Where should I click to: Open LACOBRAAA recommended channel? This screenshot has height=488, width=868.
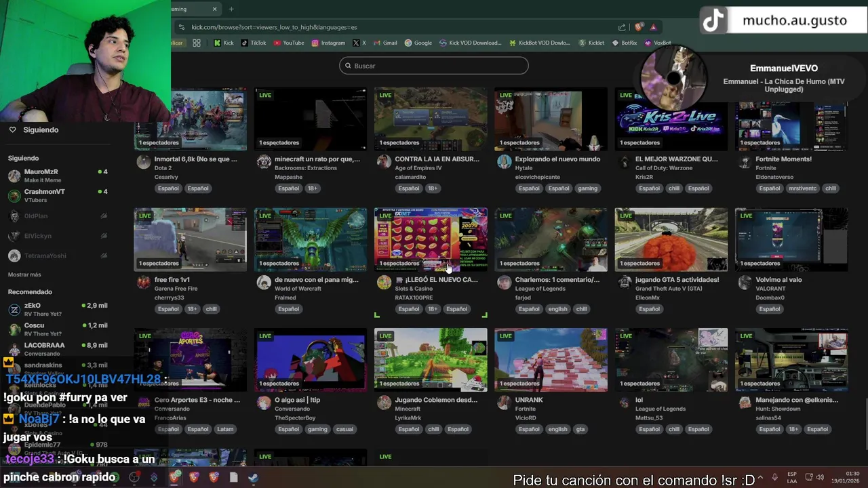pos(58,349)
